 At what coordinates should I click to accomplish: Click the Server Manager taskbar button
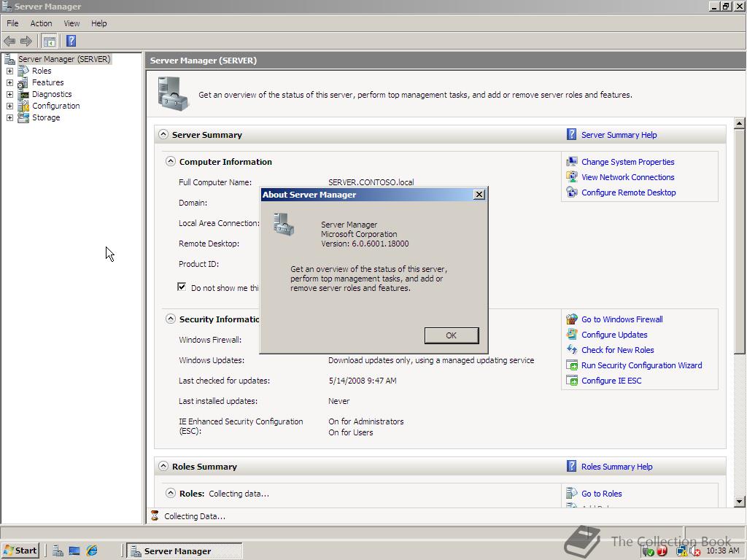tap(185, 551)
